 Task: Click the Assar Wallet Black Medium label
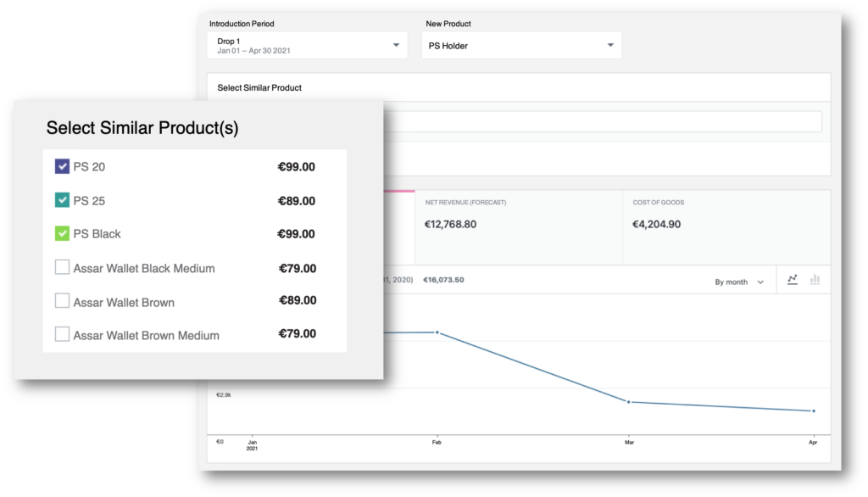(144, 268)
